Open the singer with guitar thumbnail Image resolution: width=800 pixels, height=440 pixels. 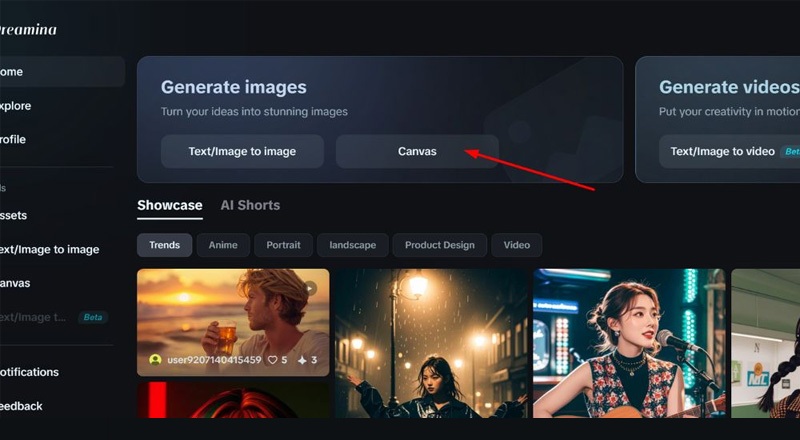tap(628, 345)
